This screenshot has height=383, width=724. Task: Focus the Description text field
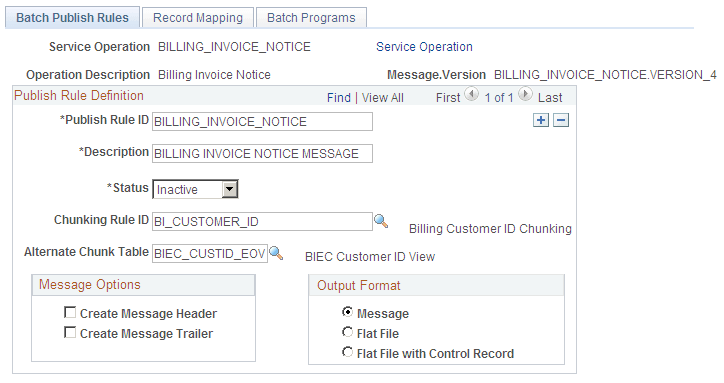coord(262,153)
